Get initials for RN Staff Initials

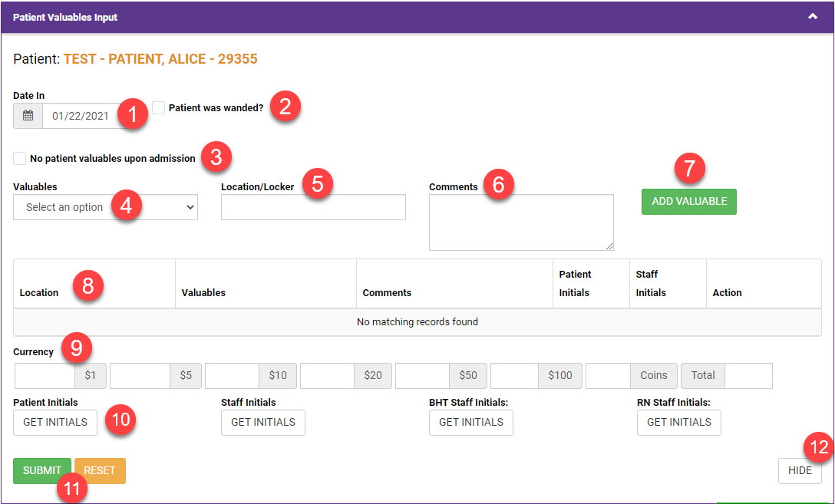click(x=679, y=423)
